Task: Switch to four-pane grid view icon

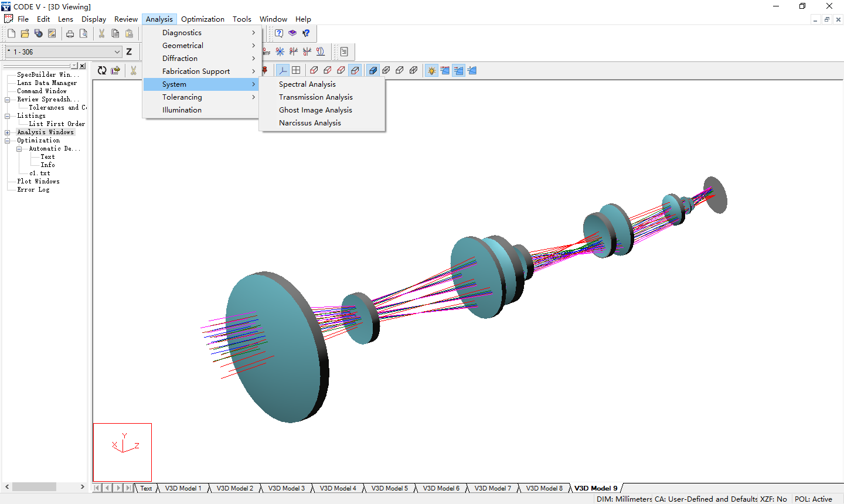Action: 296,70
